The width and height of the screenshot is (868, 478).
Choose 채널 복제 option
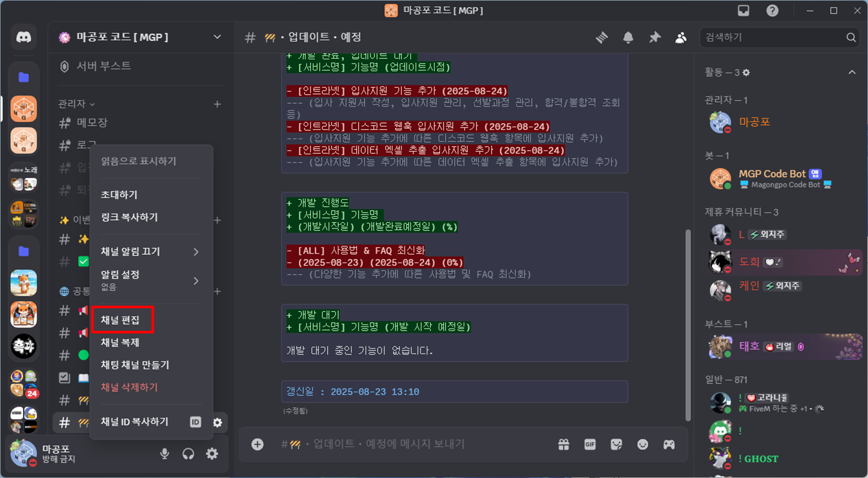point(151,342)
